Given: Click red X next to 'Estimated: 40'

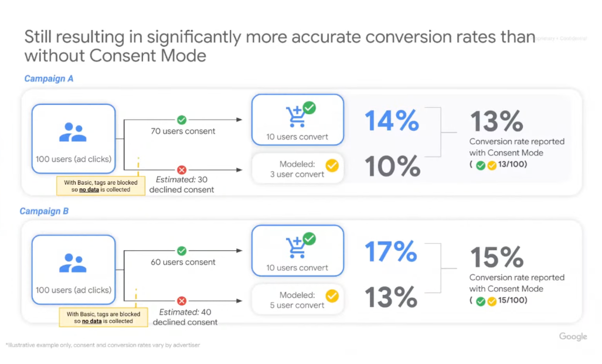Looking at the screenshot, I should (x=182, y=301).
